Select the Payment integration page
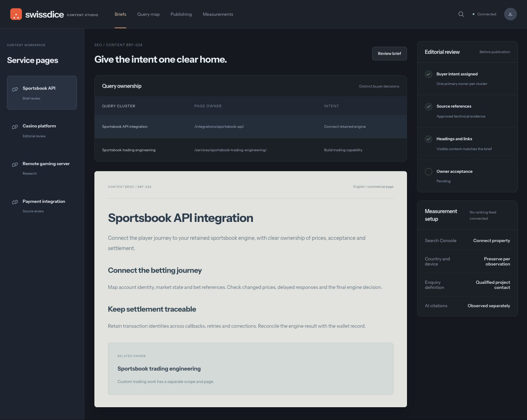Screen dimensions: 527x420 pos(42,206)
